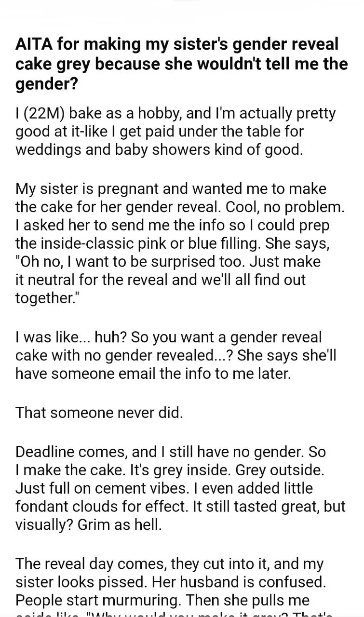Select the line starting 'The reveal day comes'
Viewport: 364px width, 617px height.
click(169, 563)
